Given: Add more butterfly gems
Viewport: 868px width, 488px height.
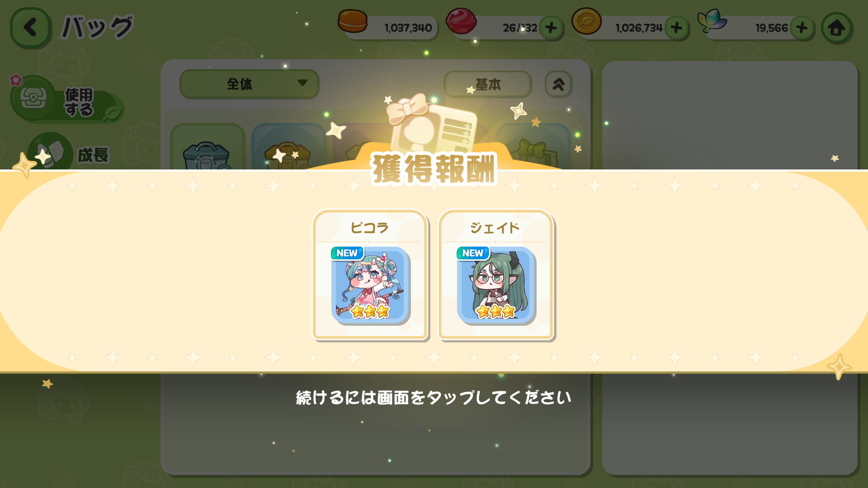Looking at the screenshot, I should tap(802, 28).
